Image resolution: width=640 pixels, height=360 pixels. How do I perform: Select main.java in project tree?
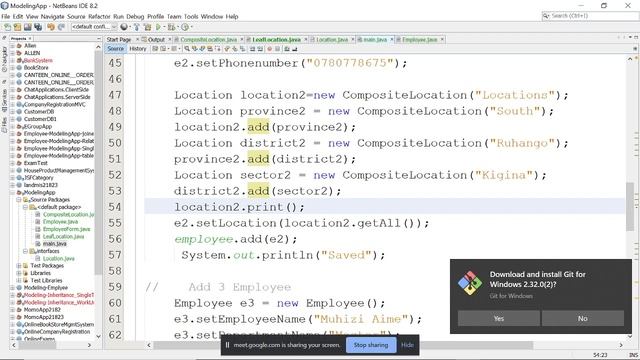pyautogui.click(x=55, y=244)
